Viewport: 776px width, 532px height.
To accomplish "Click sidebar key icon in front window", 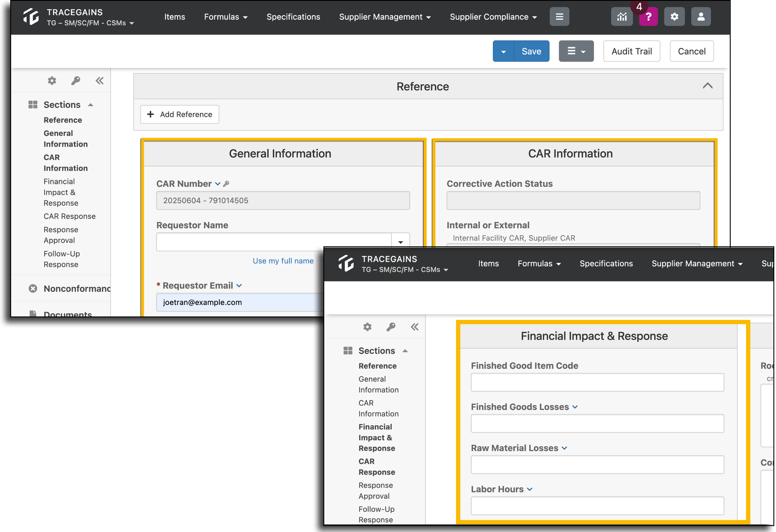I will 391,327.
